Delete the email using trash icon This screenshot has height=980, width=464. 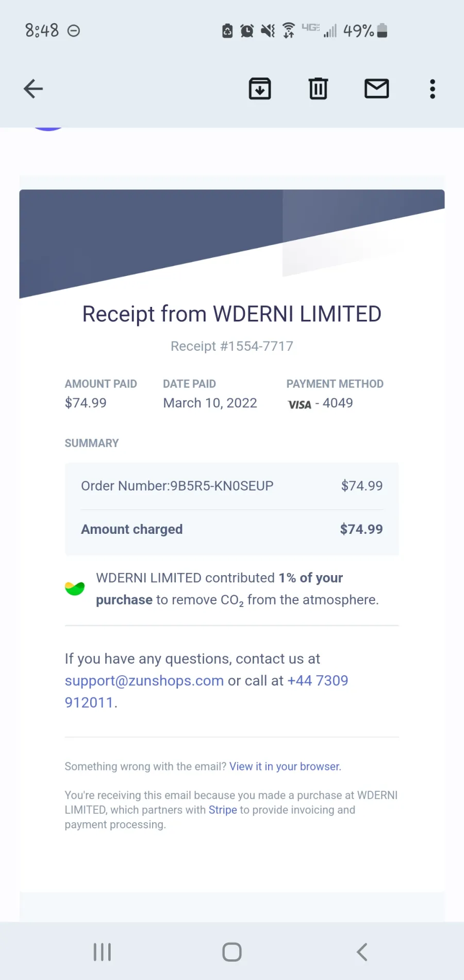tap(318, 89)
